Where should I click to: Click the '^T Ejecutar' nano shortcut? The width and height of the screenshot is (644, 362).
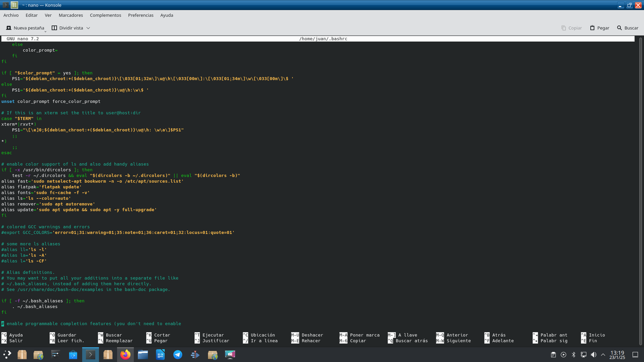point(209,335)
